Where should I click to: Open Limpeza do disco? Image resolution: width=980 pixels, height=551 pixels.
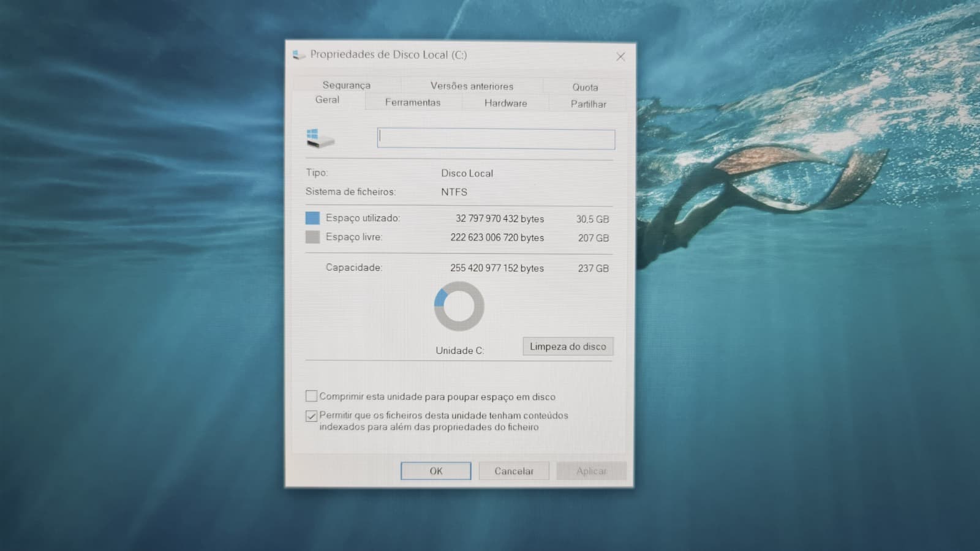point(568,347)
